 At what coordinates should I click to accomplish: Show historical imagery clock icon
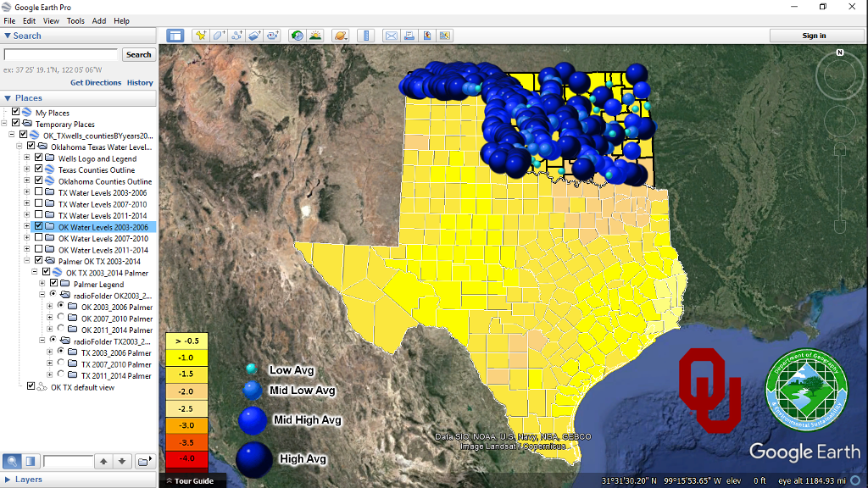(298, 36)
